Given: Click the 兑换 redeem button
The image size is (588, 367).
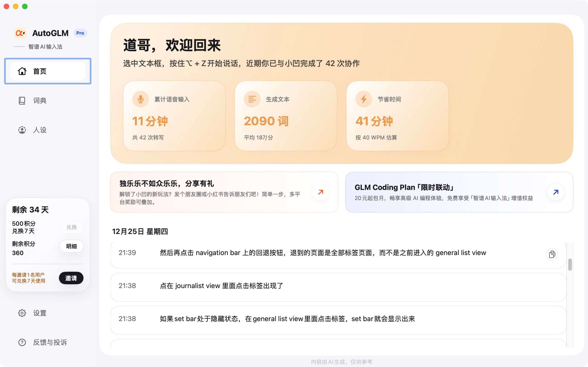Looking at the screenshot, I should pos(71,227).
